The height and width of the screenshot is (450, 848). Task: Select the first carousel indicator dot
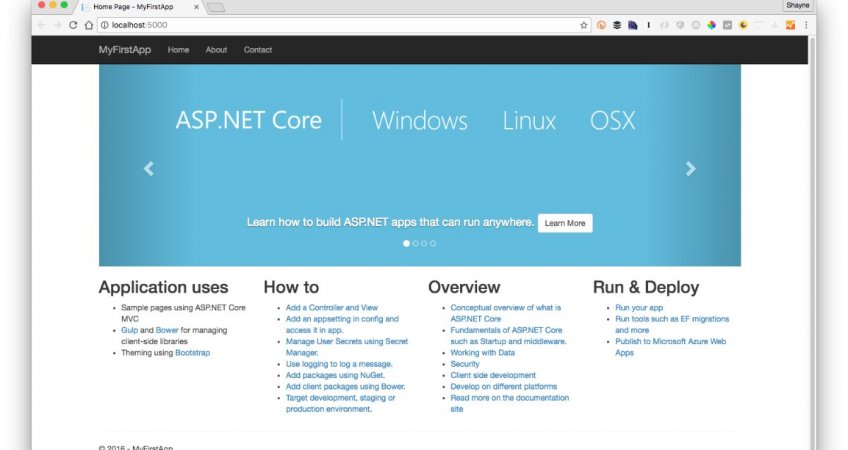[x=407, y=243]
